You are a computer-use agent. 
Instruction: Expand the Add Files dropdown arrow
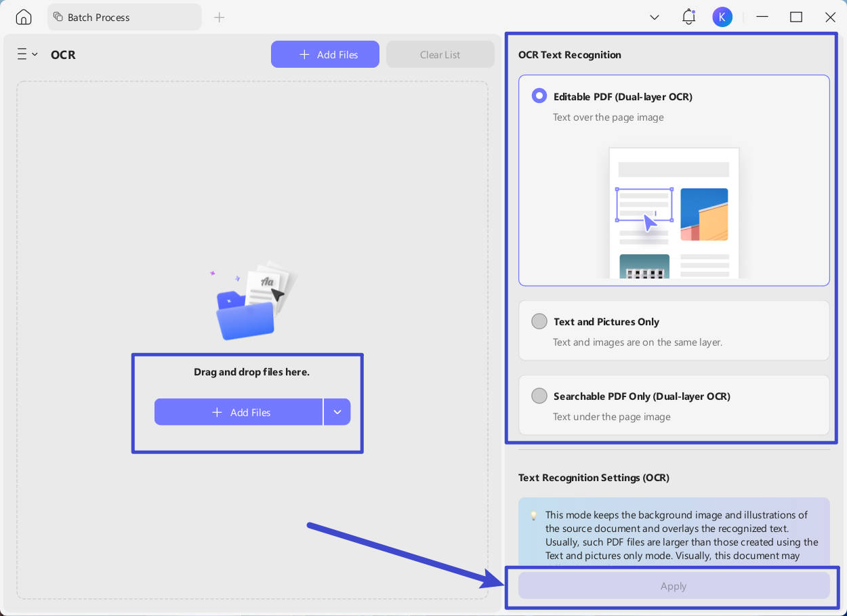click(x=337, y=412)
